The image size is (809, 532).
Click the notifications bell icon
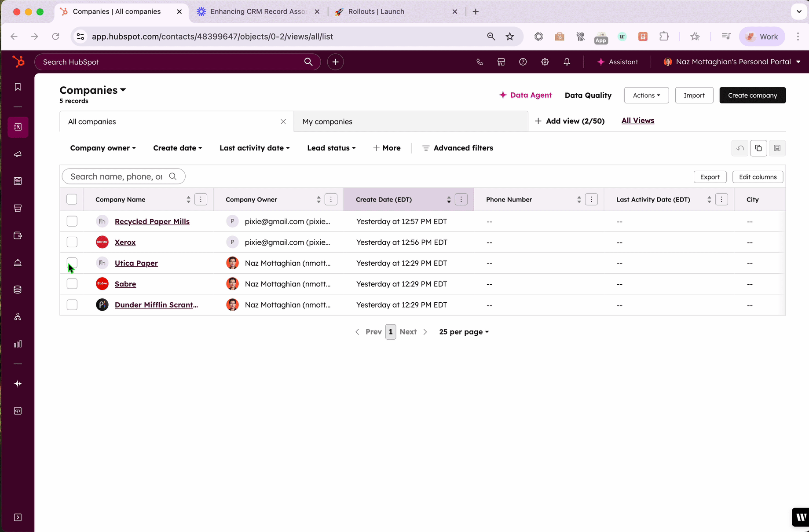pyautogui.click(x=567, y=62)
